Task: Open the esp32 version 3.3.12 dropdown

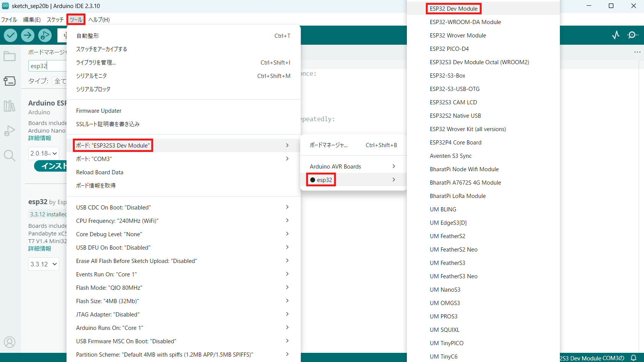Action: point(44,264)
